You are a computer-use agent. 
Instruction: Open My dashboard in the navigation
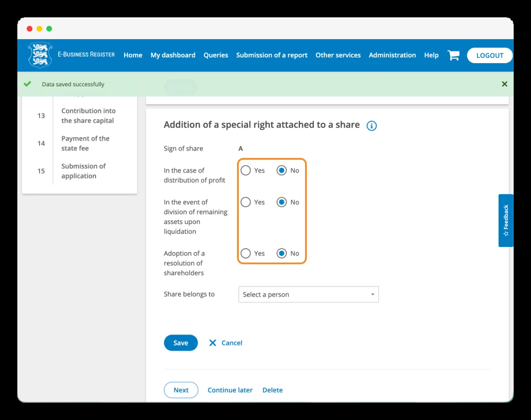[x=173, y=55]
